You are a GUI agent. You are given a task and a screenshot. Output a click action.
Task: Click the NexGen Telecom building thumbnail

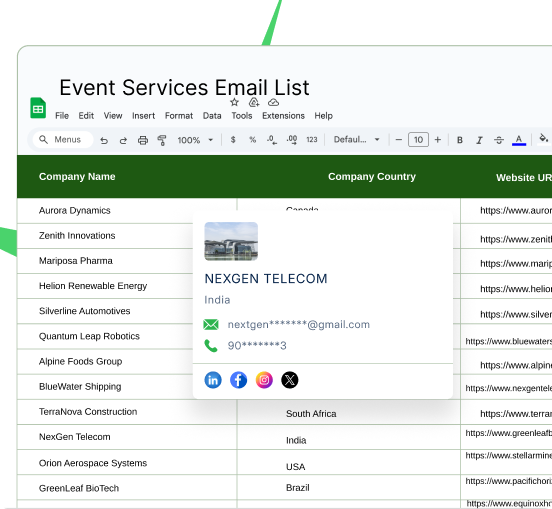tap(231, 241)
